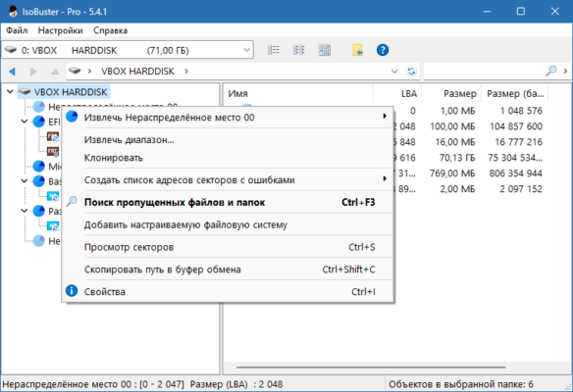Sort by Размер (ба... column header
Screen dimensions: 573x392
(515, 93)
